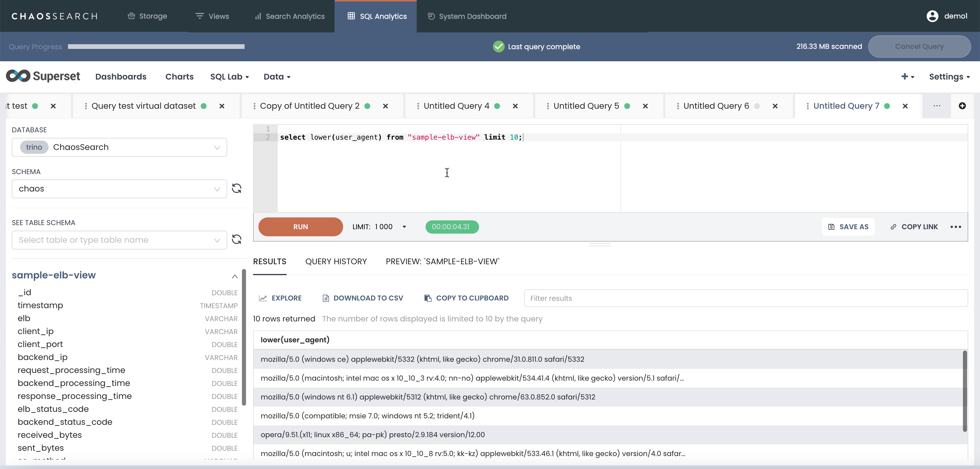
Task: Collapse the sample-elb-view table schema
Action: point(235,276)
